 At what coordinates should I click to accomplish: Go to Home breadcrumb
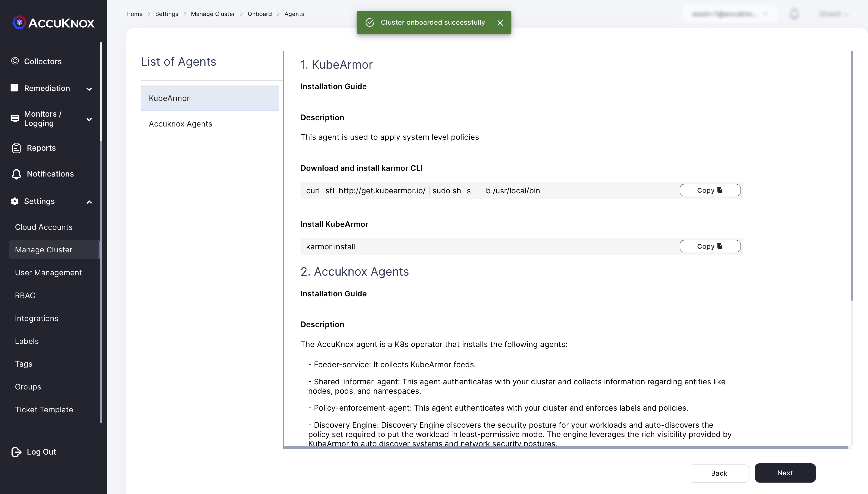click(x=134, y=14)
